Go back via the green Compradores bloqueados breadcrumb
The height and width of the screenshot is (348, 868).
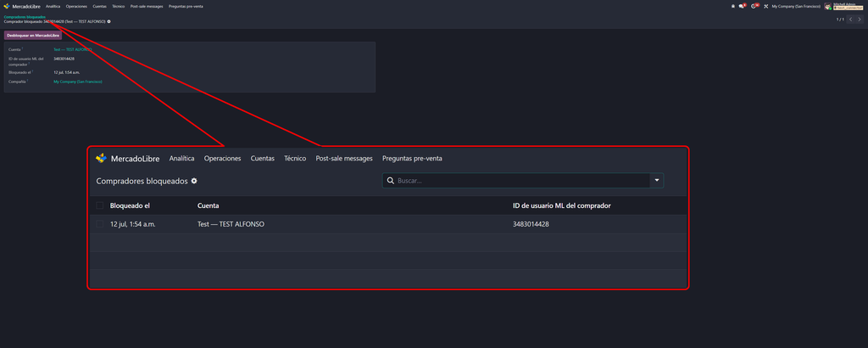coord(25,17)
